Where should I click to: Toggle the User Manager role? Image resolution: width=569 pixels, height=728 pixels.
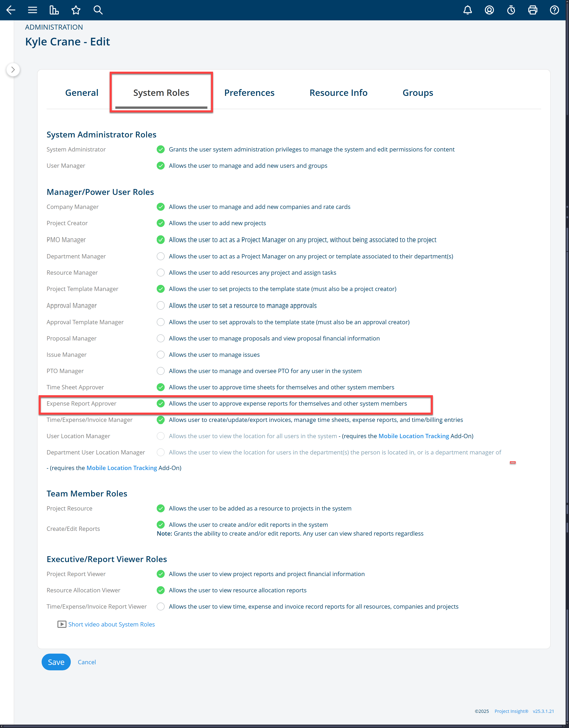tap(161, 166)
